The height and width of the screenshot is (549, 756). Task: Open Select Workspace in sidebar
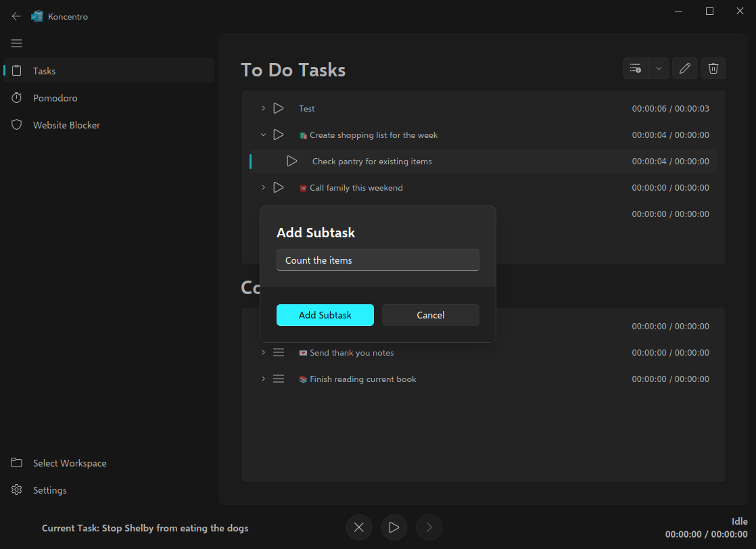coord(69,463)
